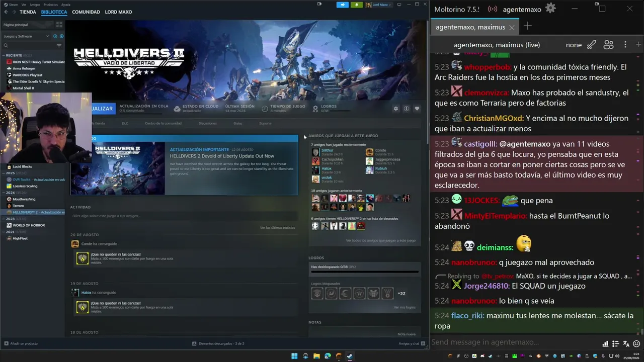
Task: Open the LORD MAXO profile tab
Action: click(118, 12)
